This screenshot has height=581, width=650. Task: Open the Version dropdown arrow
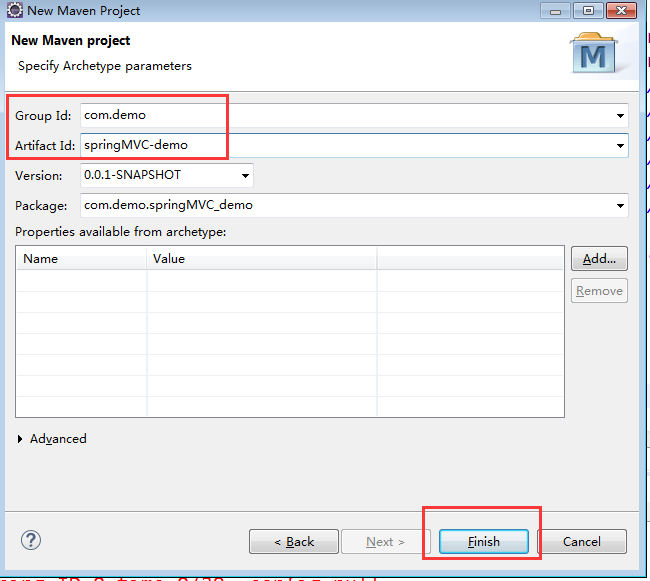(x=245, y=176)
